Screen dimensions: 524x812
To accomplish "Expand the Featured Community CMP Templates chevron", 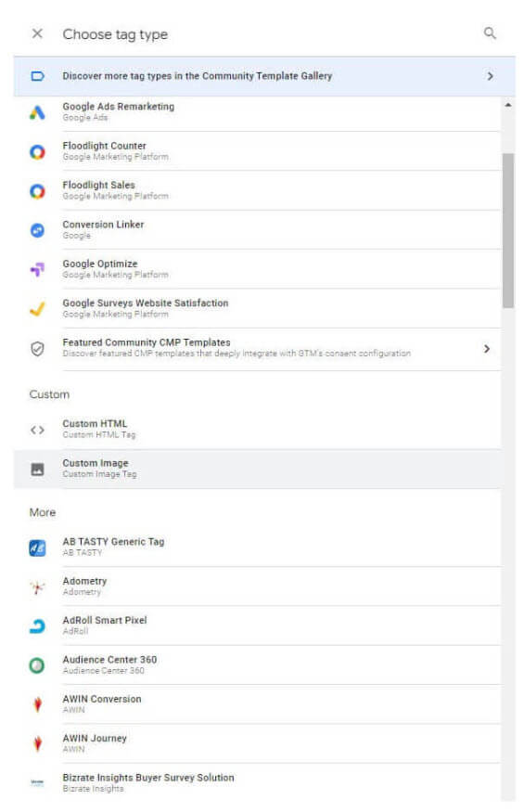I will [487, 349].
